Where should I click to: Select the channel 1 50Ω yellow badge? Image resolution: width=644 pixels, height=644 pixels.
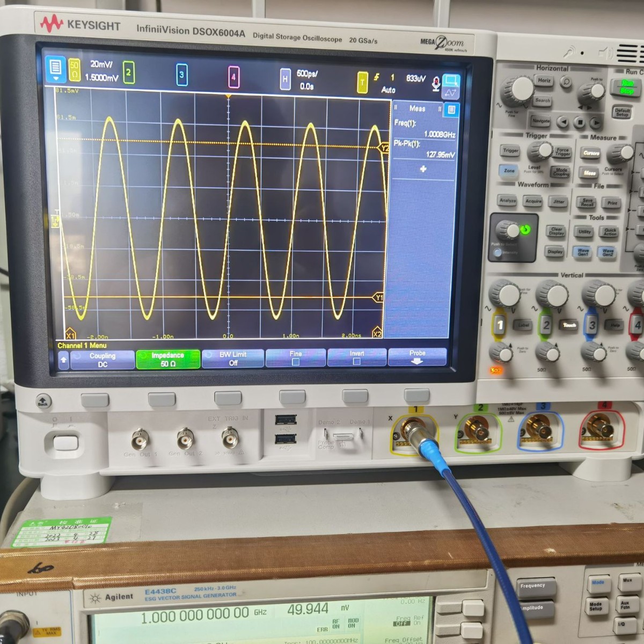[x=74, y=70]
